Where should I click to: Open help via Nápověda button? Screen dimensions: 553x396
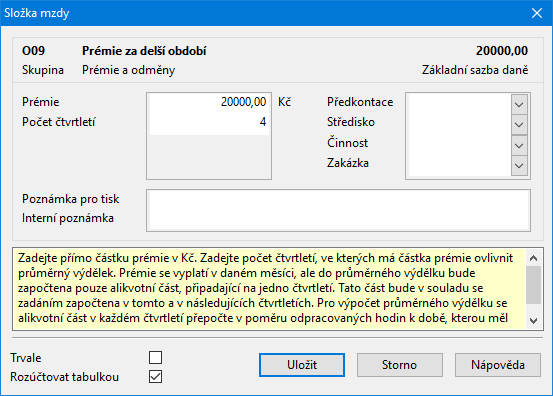click(x=498, y=365)
